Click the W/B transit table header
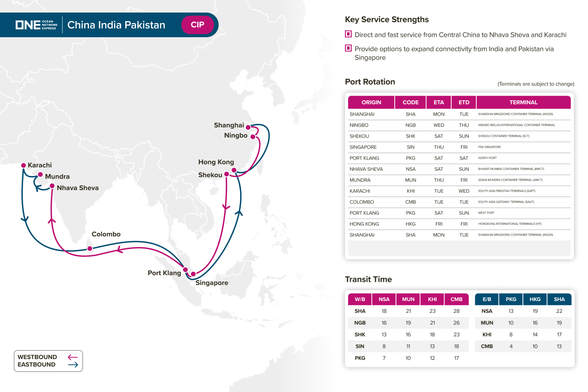This screenshot has width=588, height=392. [360, 299]
